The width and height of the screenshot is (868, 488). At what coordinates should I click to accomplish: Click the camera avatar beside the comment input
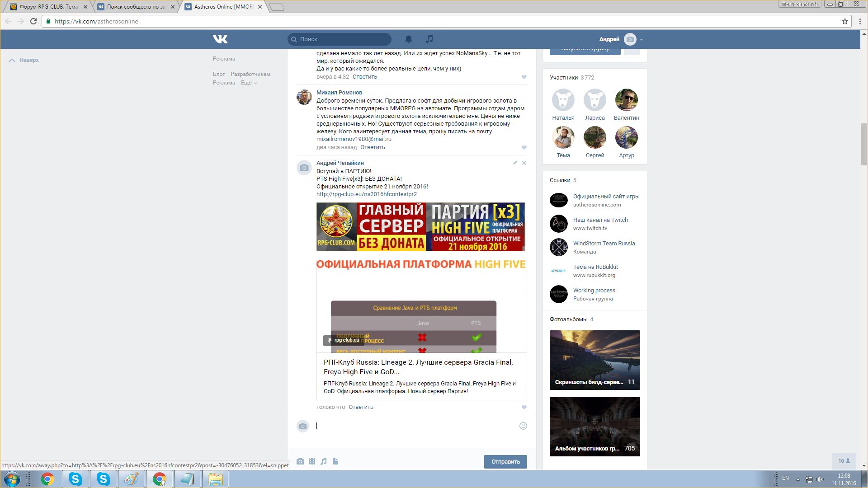pyautogui.click(x=303, y=426)
